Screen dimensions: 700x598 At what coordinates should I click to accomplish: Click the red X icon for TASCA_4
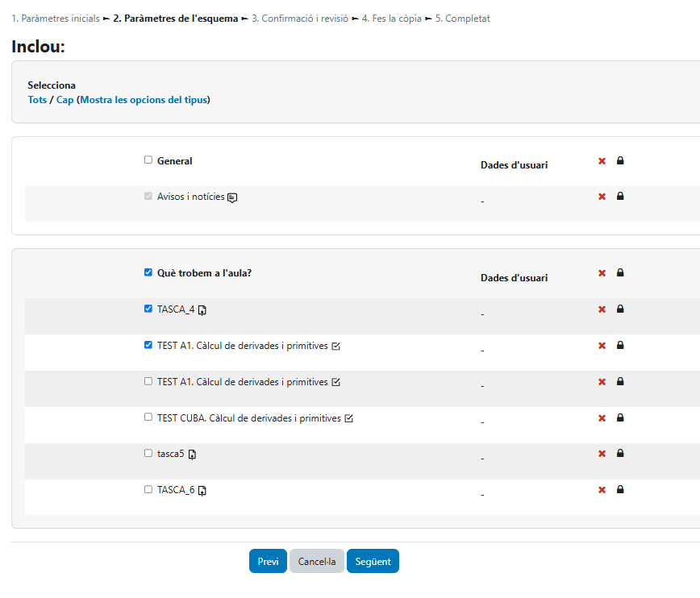(602, 309)
